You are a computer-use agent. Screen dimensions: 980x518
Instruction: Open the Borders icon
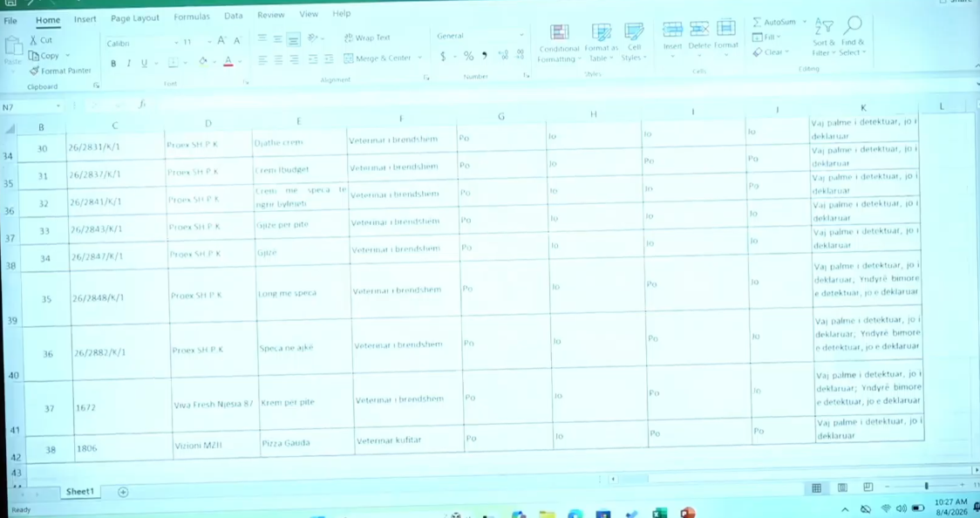(174, 63)
